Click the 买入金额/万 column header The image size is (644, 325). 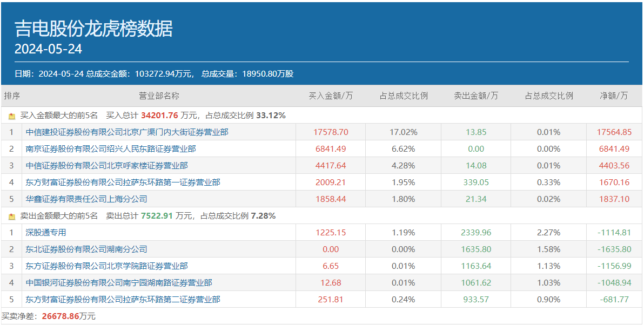(331, 96)
